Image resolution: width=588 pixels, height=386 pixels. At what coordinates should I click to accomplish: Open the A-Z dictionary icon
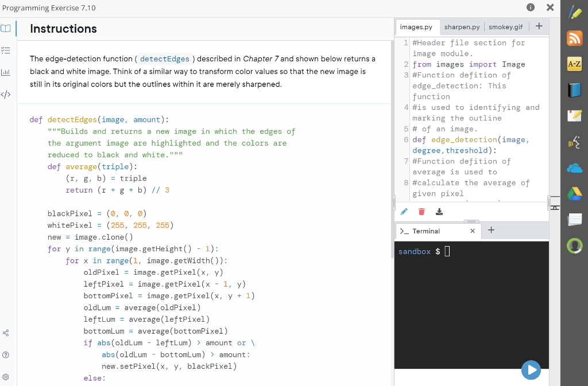575,64
